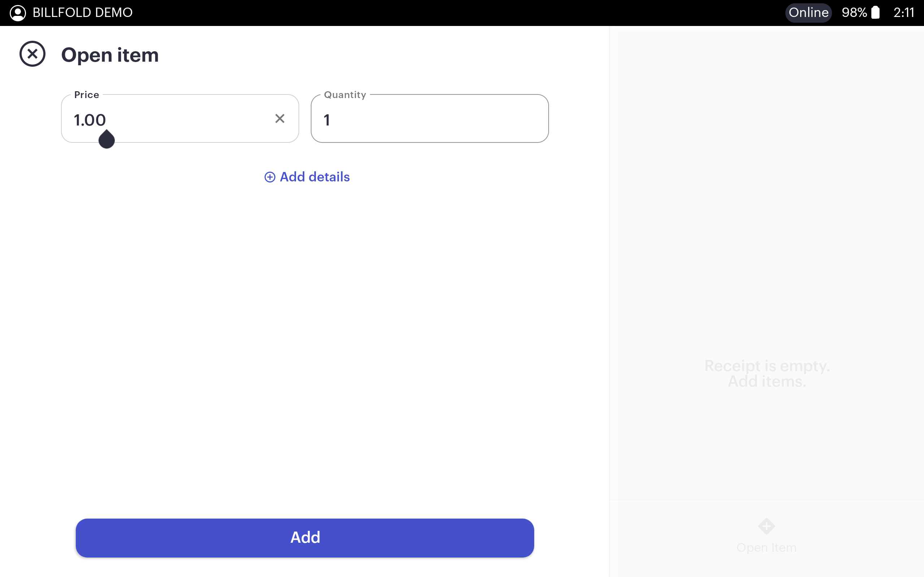The height and width of the screenshot is (577, 924).
Task: Click the Open item heading
Action: tap(110, 55)
